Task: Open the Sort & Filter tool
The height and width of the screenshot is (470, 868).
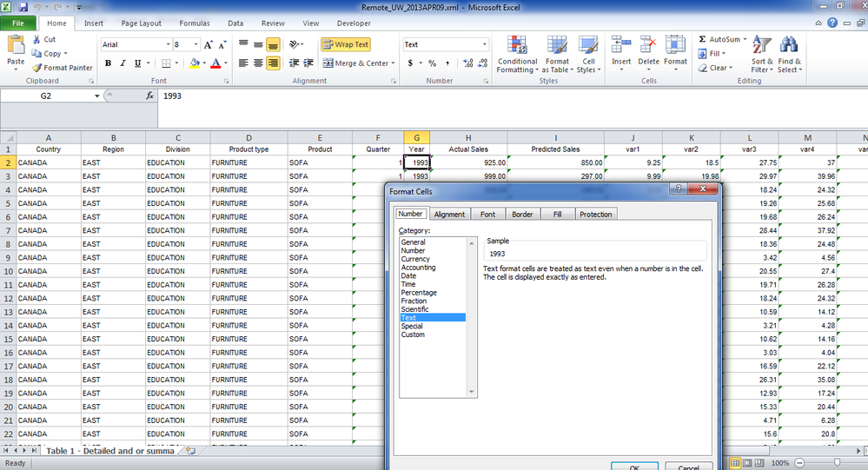Action: point(762,45)
